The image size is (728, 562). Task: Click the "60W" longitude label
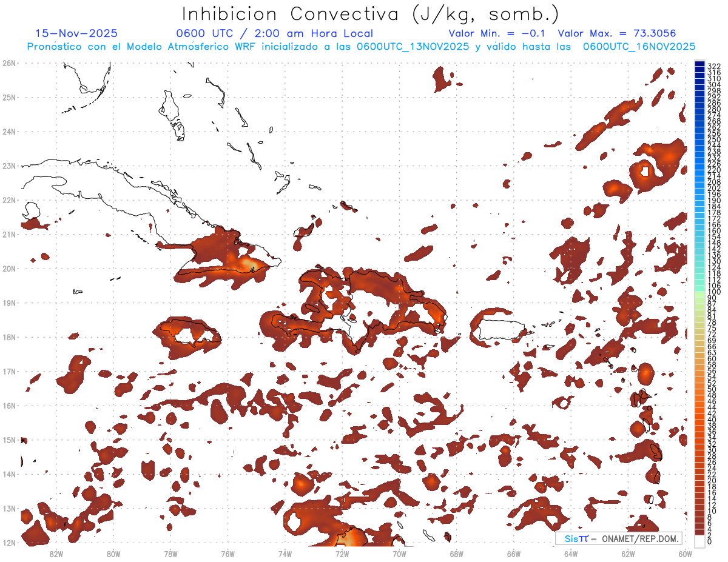[686, 554]
